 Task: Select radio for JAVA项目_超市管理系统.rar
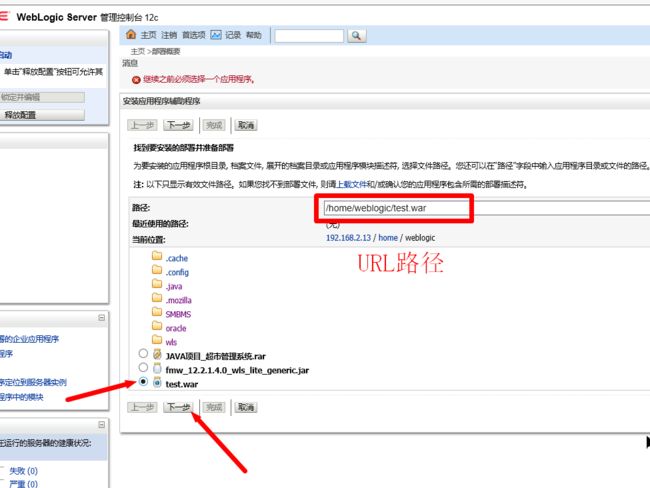pos(143,353)
